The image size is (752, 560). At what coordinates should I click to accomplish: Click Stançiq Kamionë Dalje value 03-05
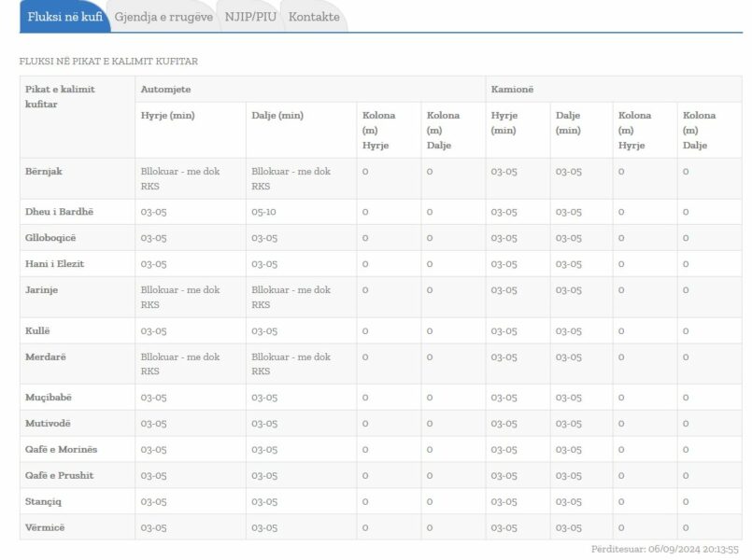pyautogui.click(x=568, y=501)
